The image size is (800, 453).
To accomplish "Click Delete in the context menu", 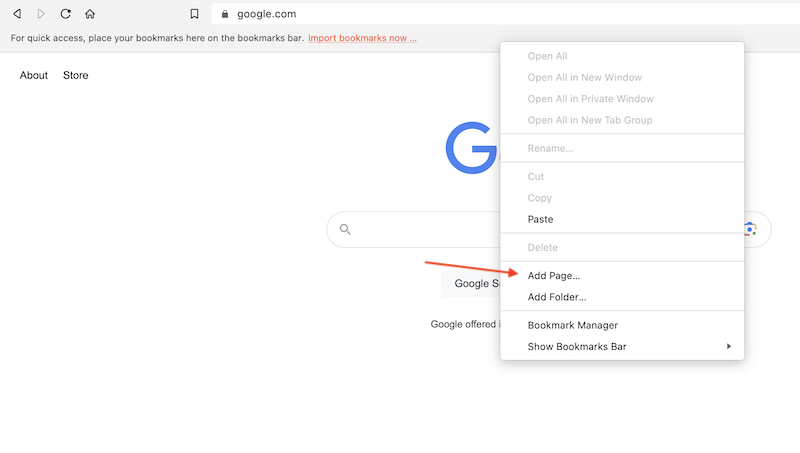I will [x=543, y=247].
